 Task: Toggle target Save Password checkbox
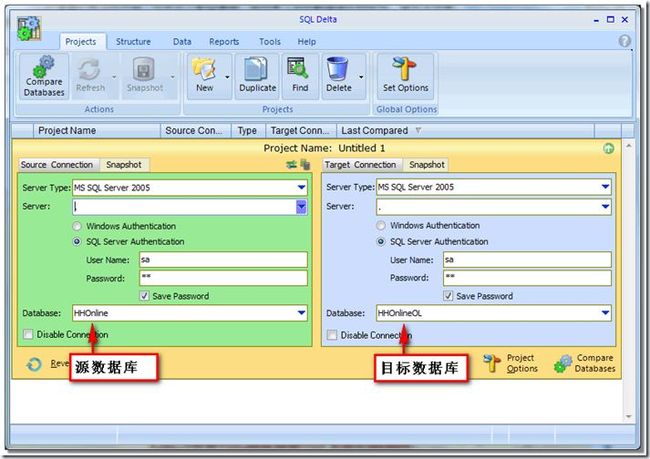(x=448, y=296)
